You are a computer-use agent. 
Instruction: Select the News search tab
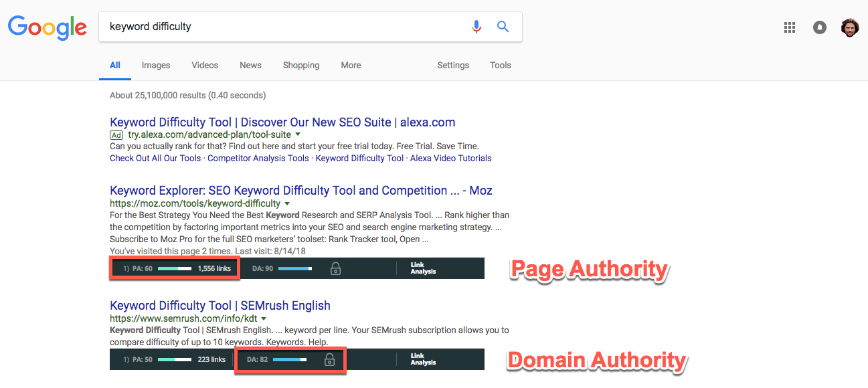(250, 66)
